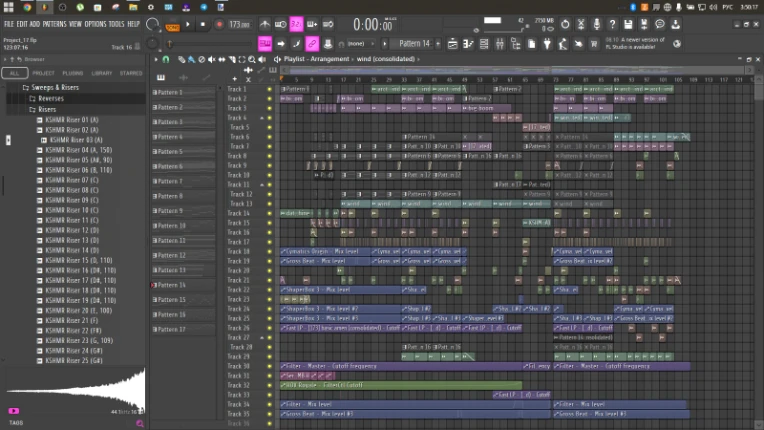Viewport: 764px width, 430px height.
Task: Click the undo history circular arrow icon
Action: [x=565, y=24]
